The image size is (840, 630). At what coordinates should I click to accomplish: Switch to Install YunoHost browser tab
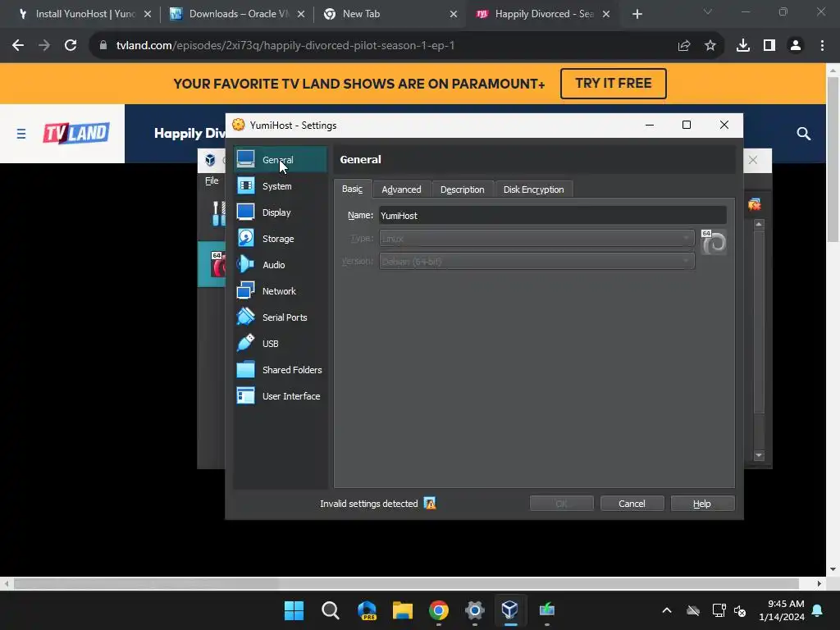84,14
